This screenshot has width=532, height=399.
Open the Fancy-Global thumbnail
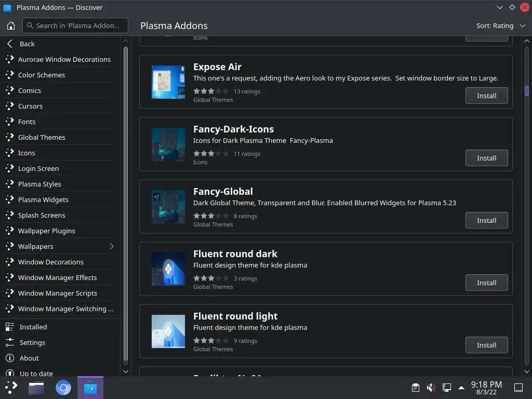coord(168,207)
